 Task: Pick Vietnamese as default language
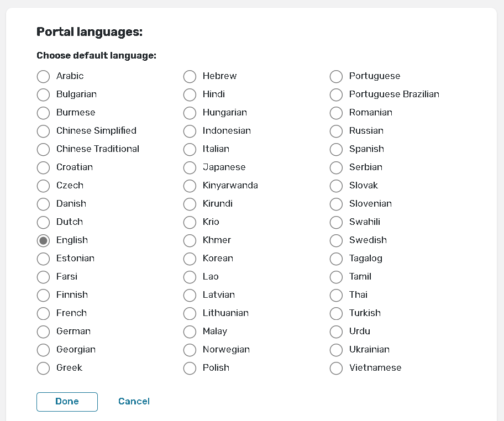[337, 368]
